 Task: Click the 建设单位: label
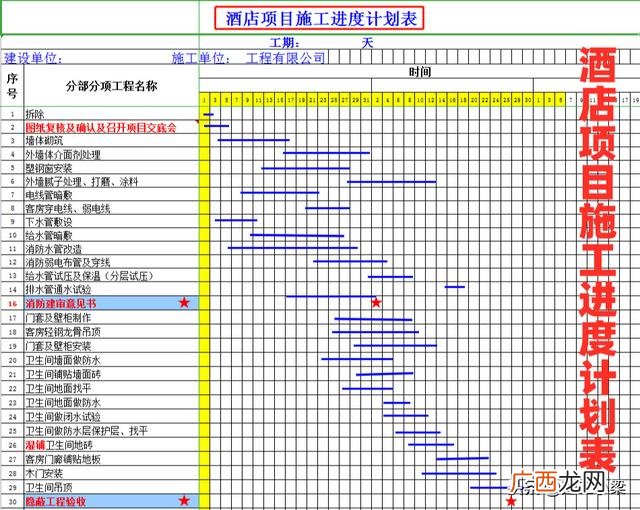pos(33,58)
